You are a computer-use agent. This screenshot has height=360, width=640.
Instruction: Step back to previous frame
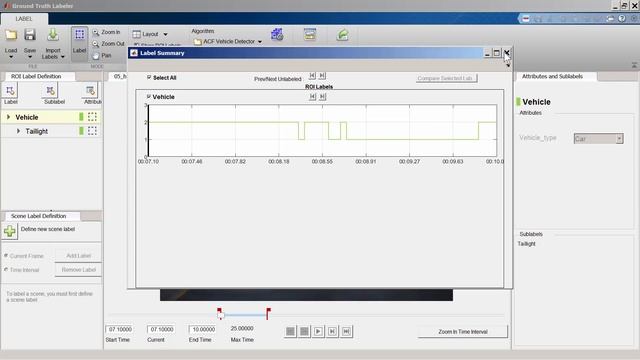[304, 331]
